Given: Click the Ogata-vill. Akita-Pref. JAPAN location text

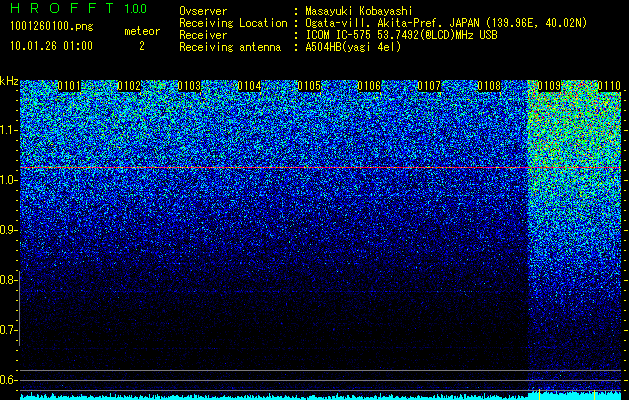Looking at the screenshot, I should (446, 23).
